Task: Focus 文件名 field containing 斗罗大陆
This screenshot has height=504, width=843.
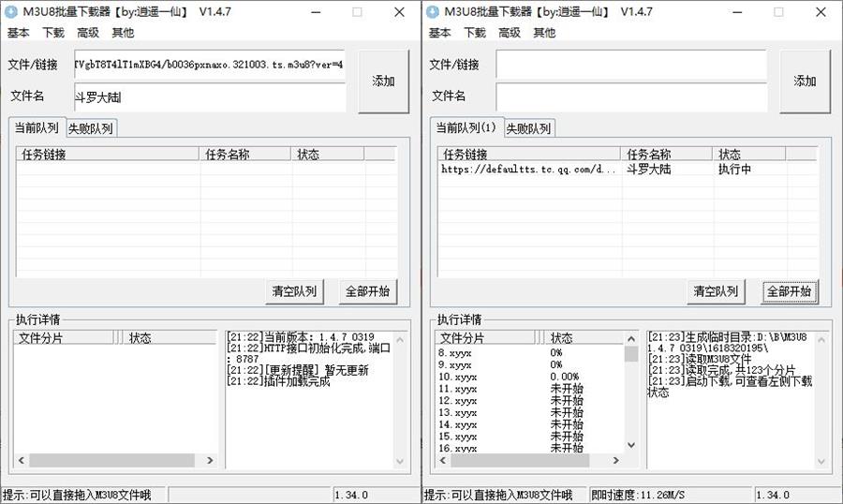Action: pos(208,96)
